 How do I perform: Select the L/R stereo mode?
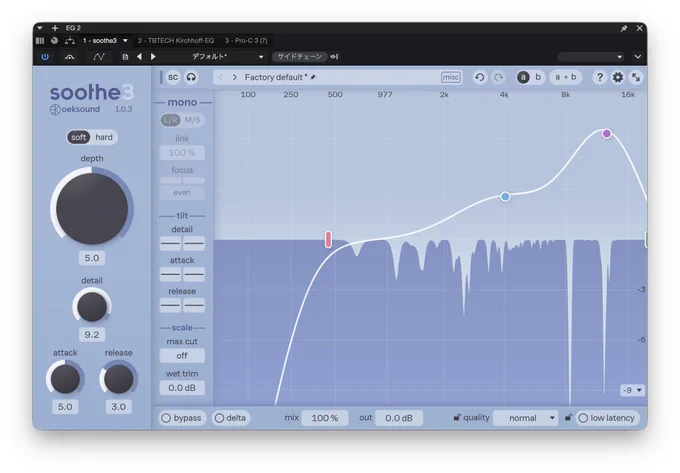(170, 120)
